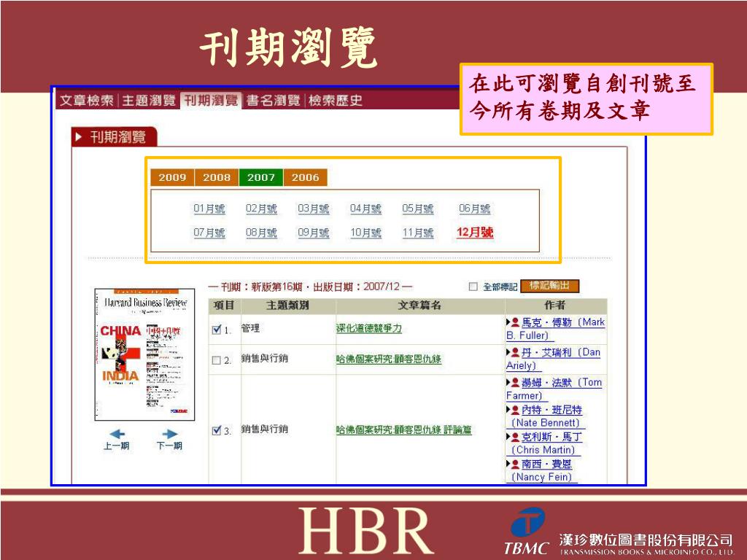
Task: Open the 06月號 issue link
Action: [x=474, y=209]
